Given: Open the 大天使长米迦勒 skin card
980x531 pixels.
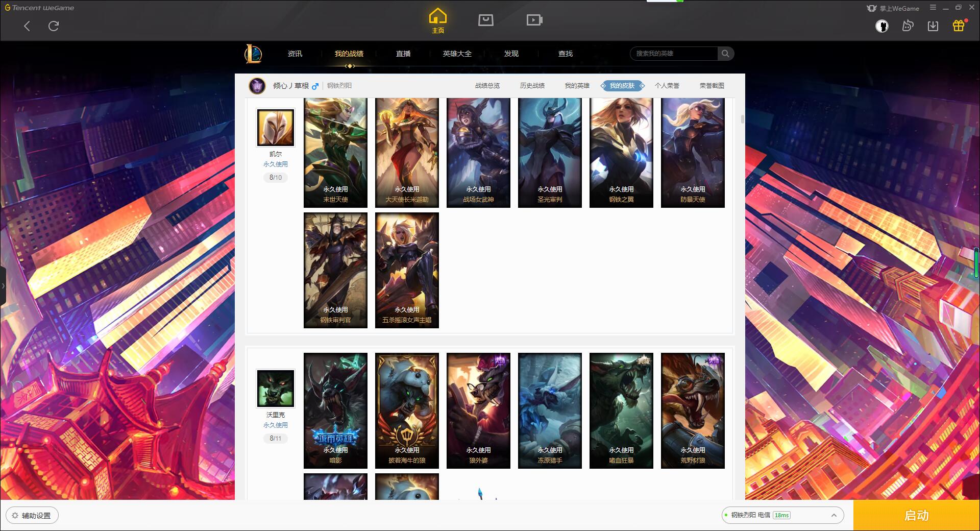Looking at the screenshot, I should point(407,153).
